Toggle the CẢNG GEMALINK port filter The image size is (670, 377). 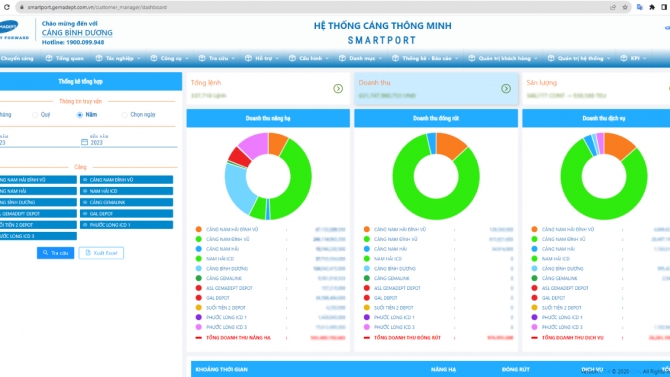pyautogui.click(x=126, y=202)
